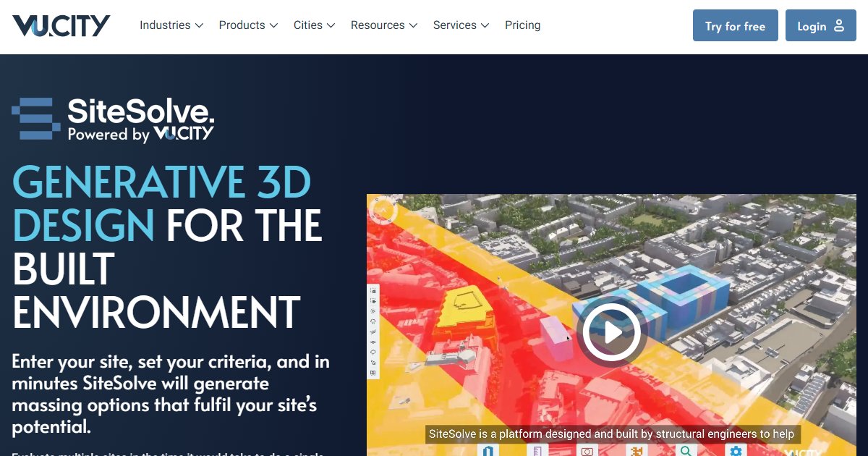868x456 pixels.
Task: Click the Try for free button
Action: pyautogui.click(x=735, y=25)
